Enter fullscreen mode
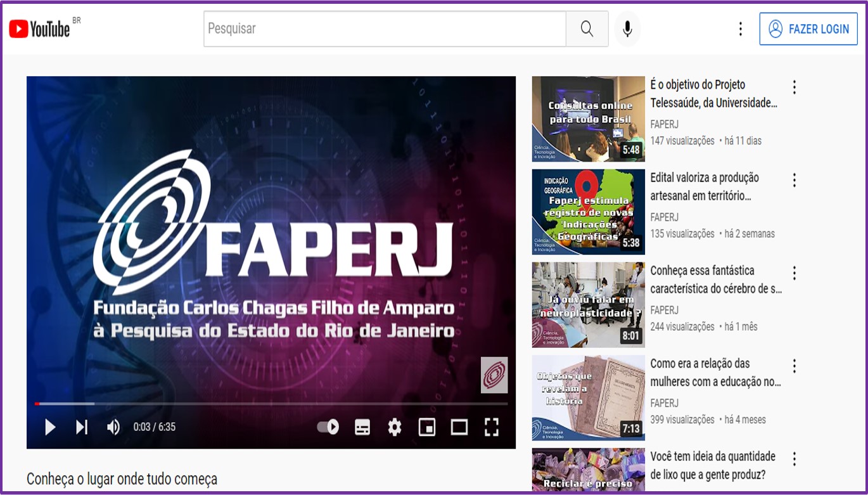 pos(492,427)
